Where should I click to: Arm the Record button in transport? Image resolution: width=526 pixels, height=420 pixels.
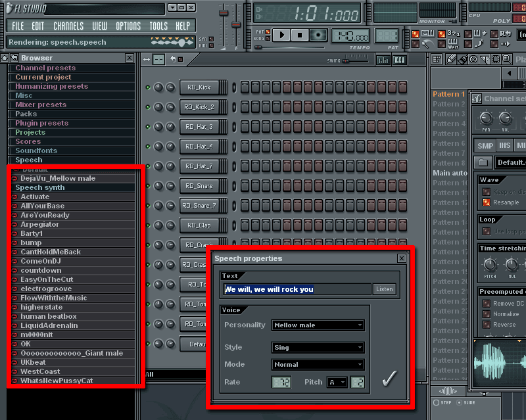pos(318,35)
